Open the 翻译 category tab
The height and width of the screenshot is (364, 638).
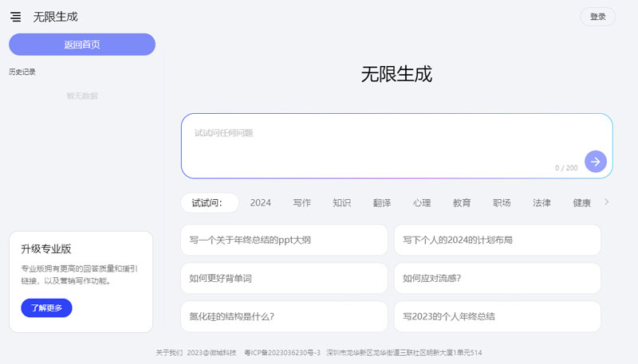click(382, 203)
